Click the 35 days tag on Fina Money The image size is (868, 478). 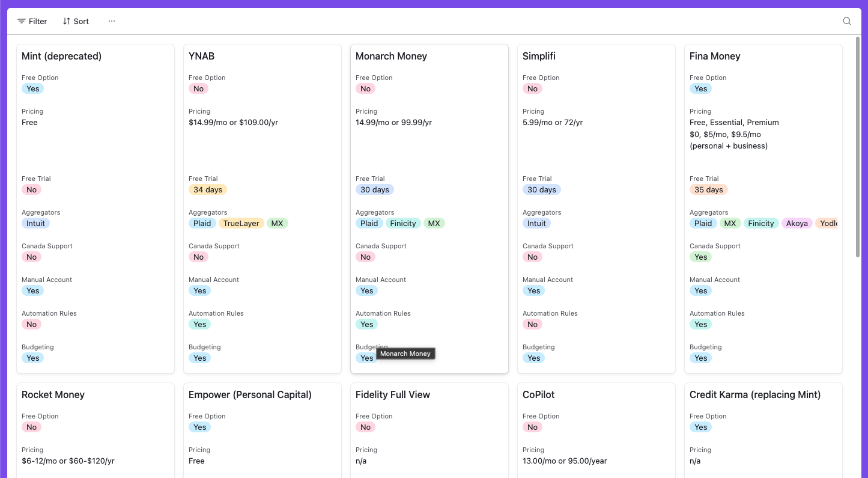(x=709, y=189)
